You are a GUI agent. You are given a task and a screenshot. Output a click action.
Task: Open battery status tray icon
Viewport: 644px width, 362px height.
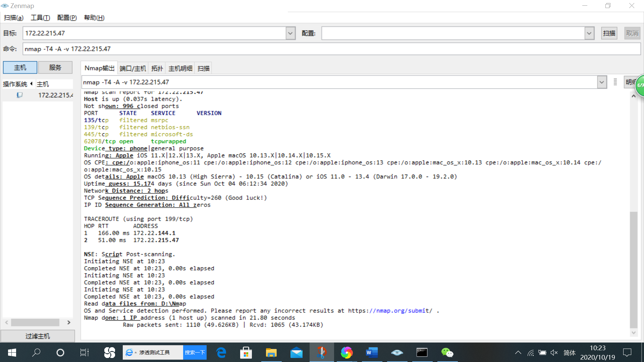pos(542,353)
